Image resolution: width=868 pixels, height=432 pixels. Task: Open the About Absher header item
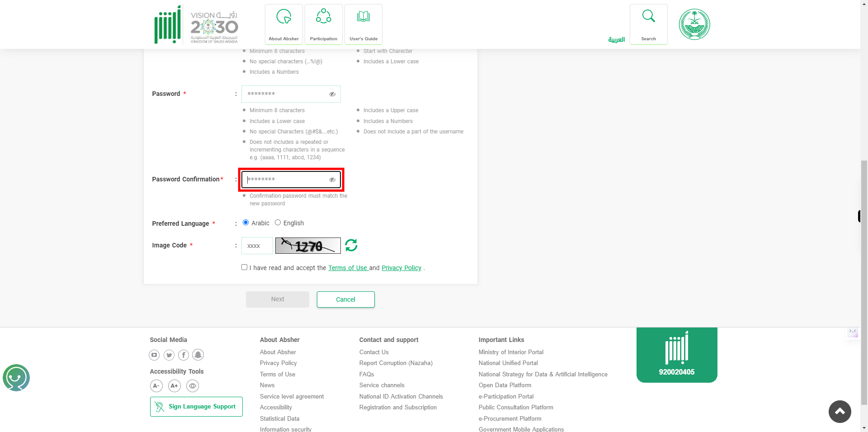(x=284, y=24)
